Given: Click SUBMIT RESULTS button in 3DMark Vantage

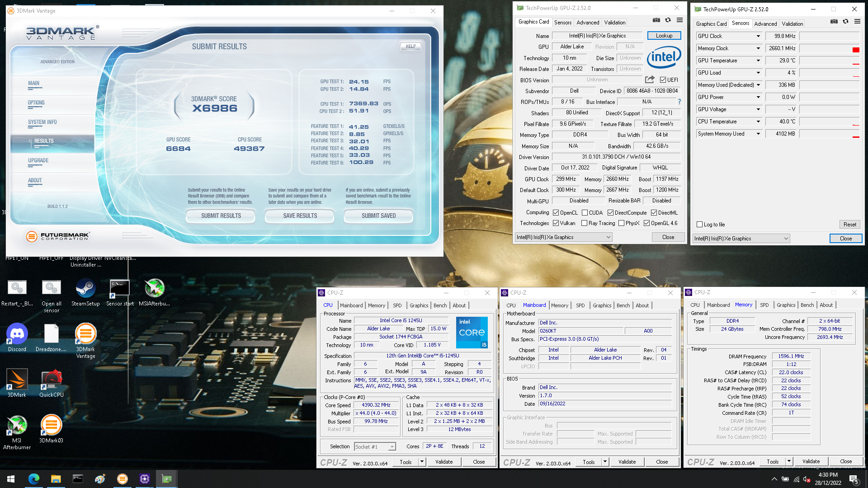Looking at the screenshot, I should 221,216.
